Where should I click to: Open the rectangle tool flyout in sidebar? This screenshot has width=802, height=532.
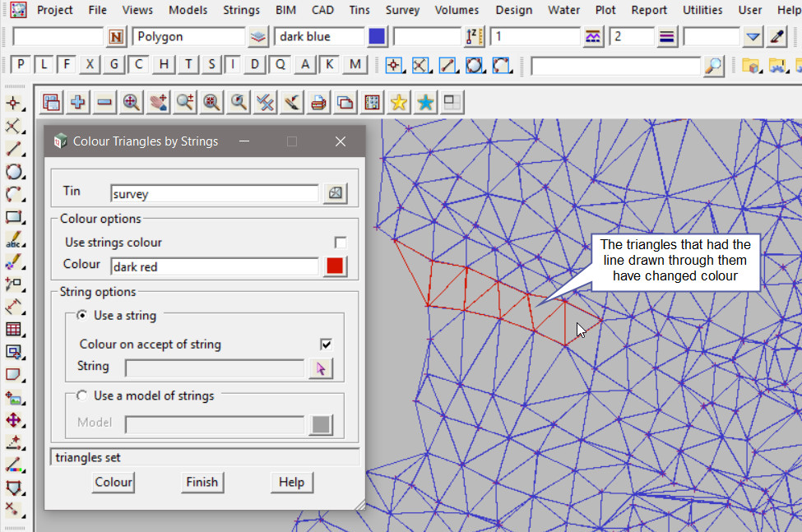[x=14, y=217]
